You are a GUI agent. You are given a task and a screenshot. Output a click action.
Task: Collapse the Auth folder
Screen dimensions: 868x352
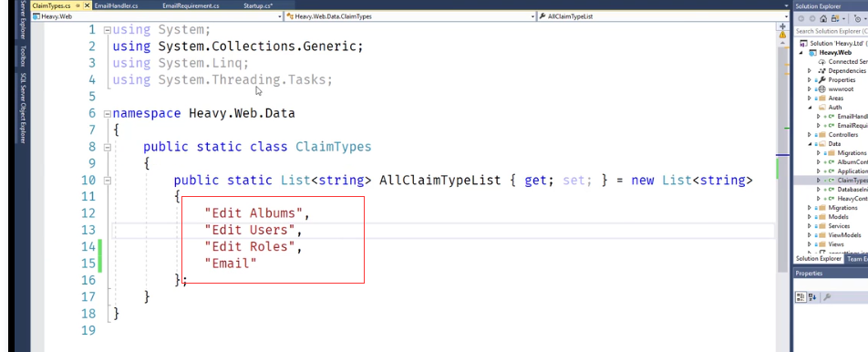click(x=810, y=108)
